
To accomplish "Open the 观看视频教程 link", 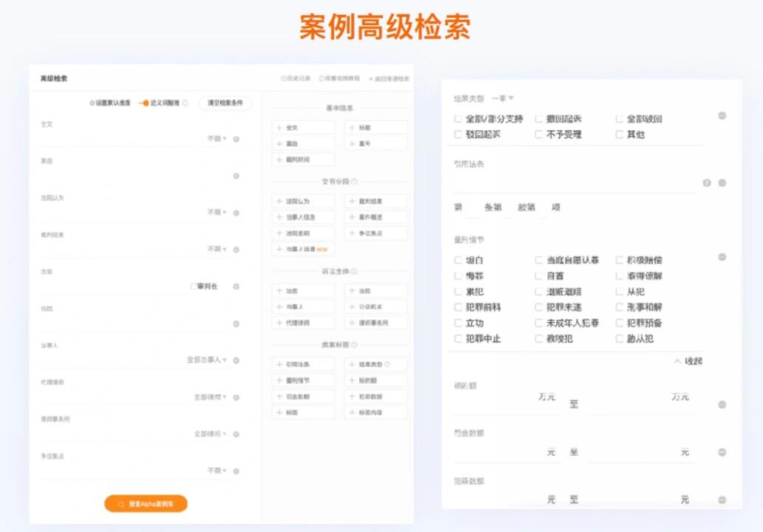I will tap(339, 78).
